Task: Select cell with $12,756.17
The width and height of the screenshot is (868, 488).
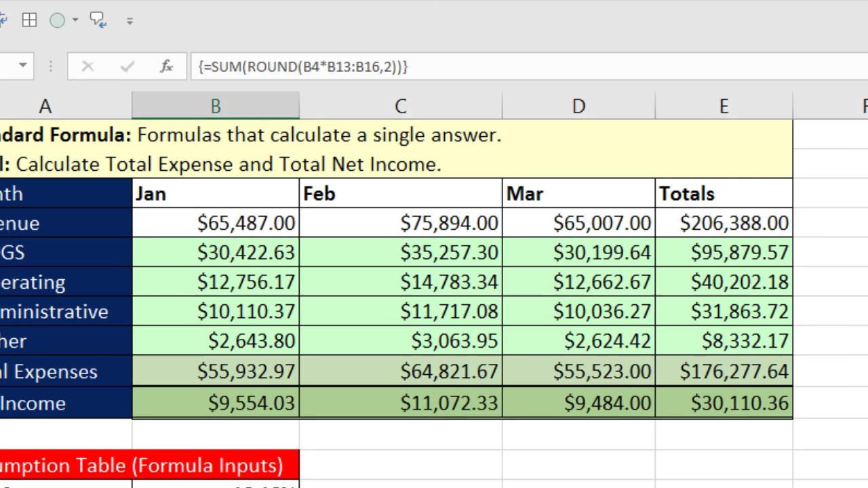Action: 216,281
